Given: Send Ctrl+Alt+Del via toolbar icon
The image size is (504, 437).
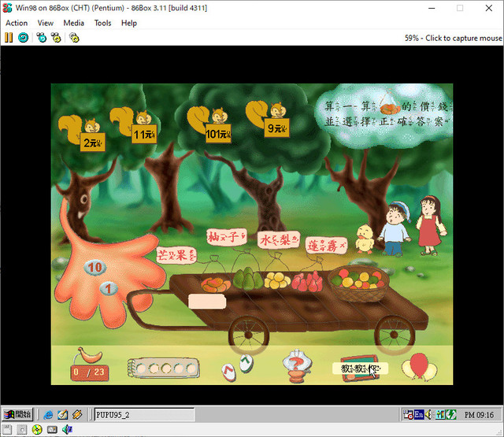Looking at the screenshot, I should coord(42,38).
